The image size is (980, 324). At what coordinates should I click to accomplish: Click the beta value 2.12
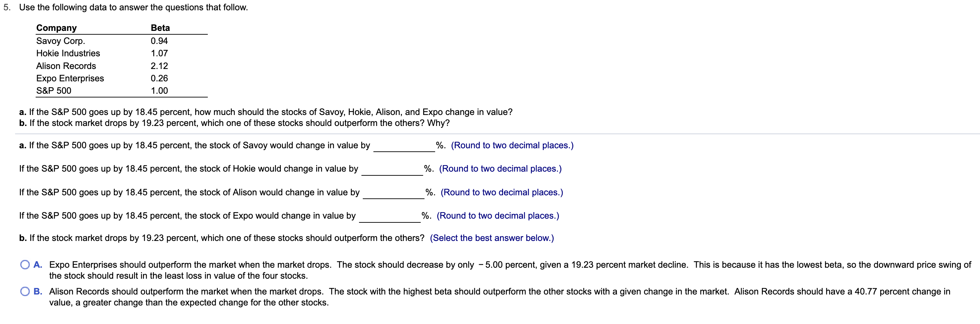(159, 66)
